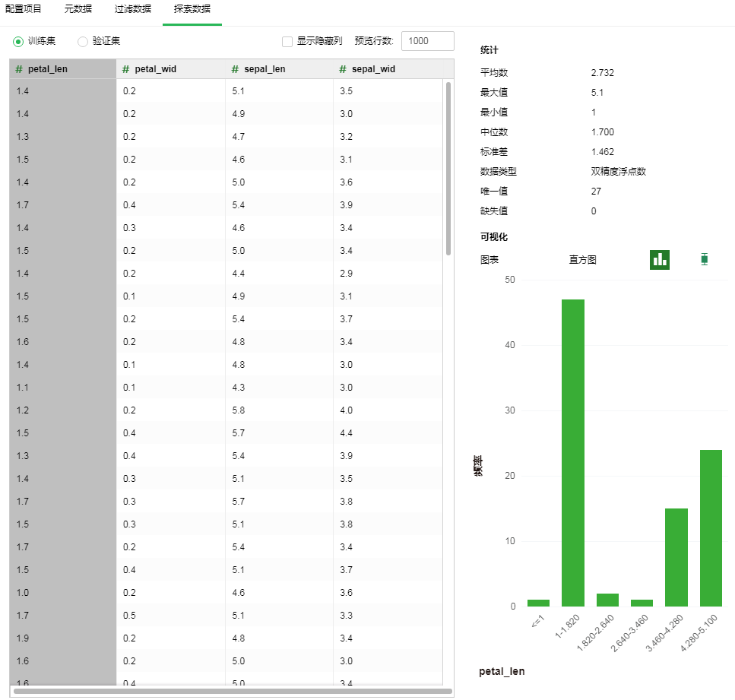Screen dimensions: 735x700
Task: Click the vertical scrollbar of the table
Action: pos(448,167)
